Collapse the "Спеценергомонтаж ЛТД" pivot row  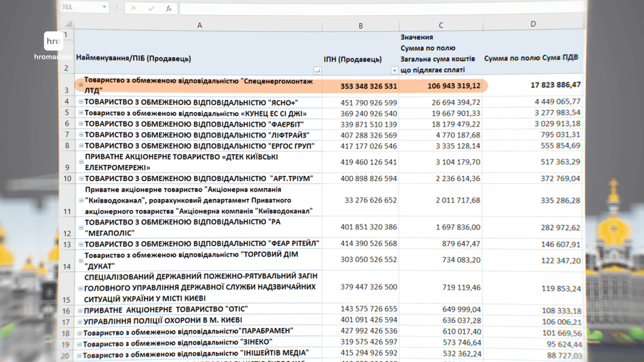(x=80, y=85)
